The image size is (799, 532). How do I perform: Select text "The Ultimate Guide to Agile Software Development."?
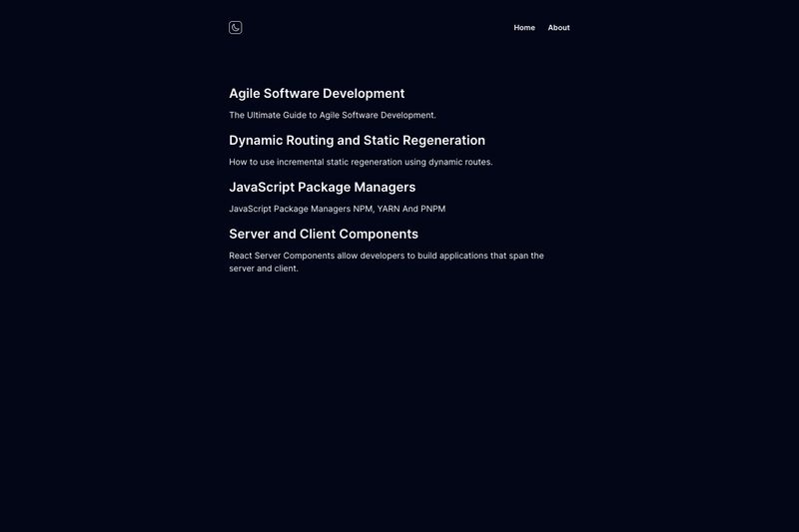click(x=333, y=116)
